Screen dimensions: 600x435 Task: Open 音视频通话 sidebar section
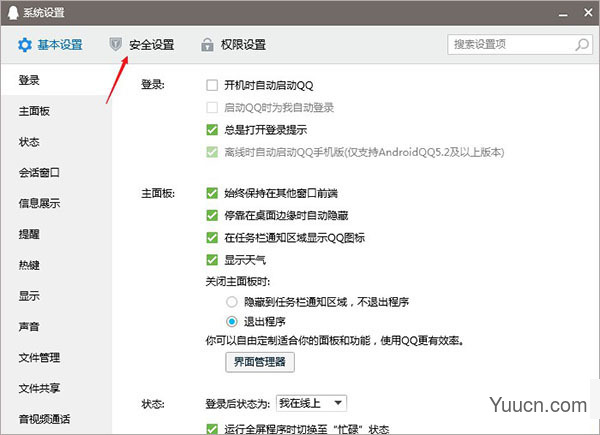click(56, 419)
